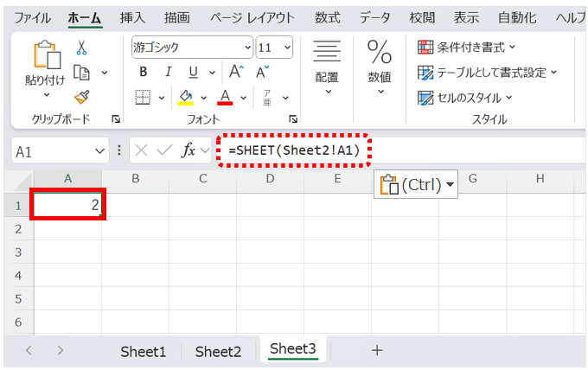
Task: Launch font settings dialog launcher
Action: (293, 119)
